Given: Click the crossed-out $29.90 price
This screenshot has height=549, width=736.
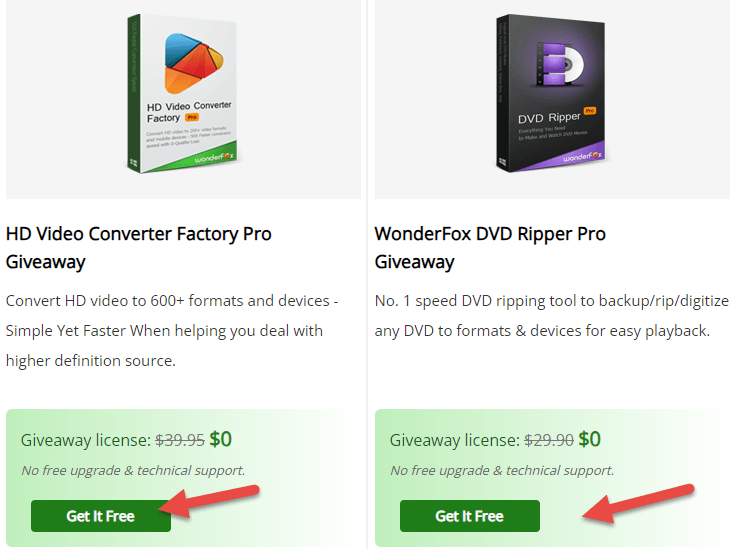Looking at the screenshot, I should pyautogui.click(x=549, y=440).
